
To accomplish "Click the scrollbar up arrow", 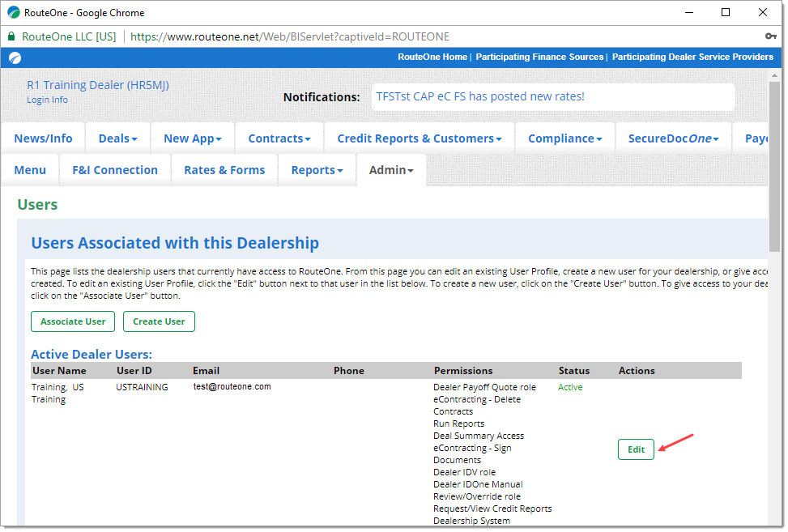I will coord(774,75).
